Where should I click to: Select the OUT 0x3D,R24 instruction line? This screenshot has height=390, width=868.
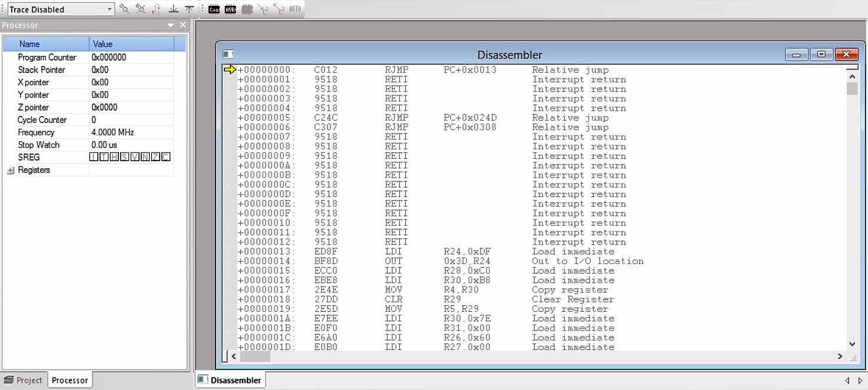click(440, 261)
